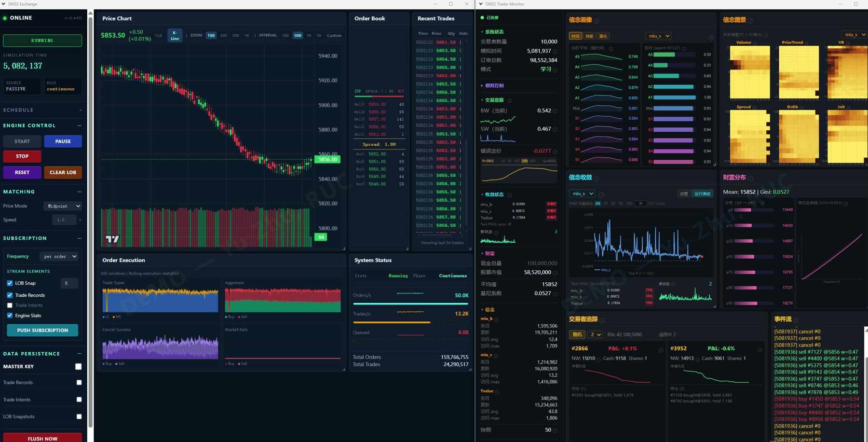This screenshot has width=868, height=442.
Task: Click info icon next to BW value 0.542
Action: tap(555, 111)
